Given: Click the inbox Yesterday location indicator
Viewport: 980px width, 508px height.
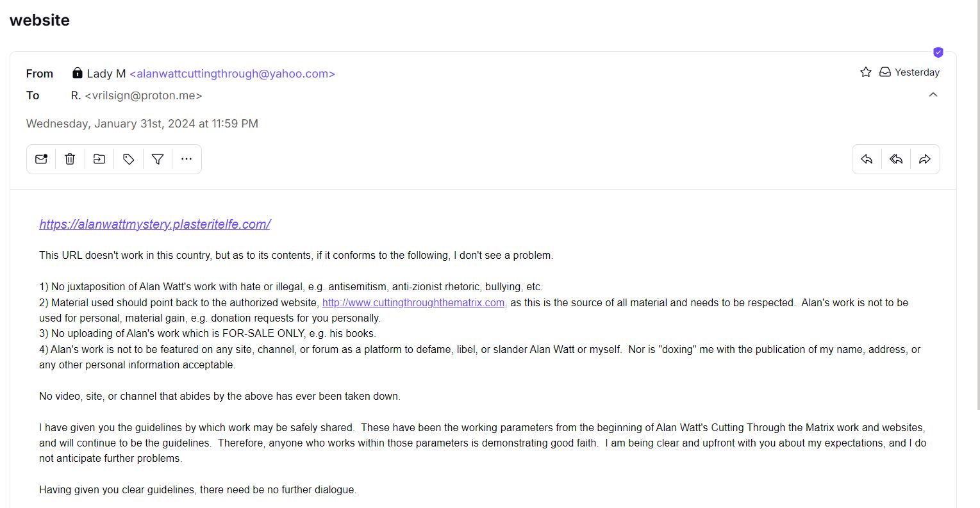Looking at the screenshot, I should 909,72.
